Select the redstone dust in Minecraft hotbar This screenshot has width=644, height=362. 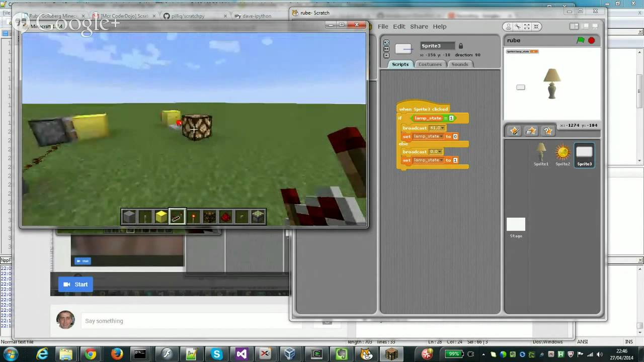pyautogui.click(x=225, y=217)
